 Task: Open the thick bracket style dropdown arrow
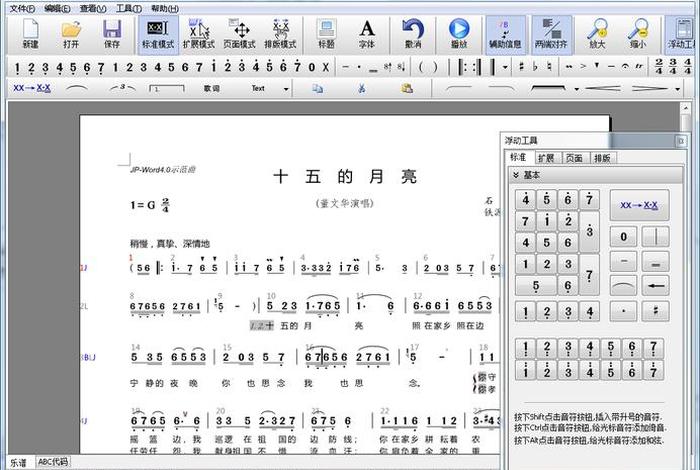point(576,89)
